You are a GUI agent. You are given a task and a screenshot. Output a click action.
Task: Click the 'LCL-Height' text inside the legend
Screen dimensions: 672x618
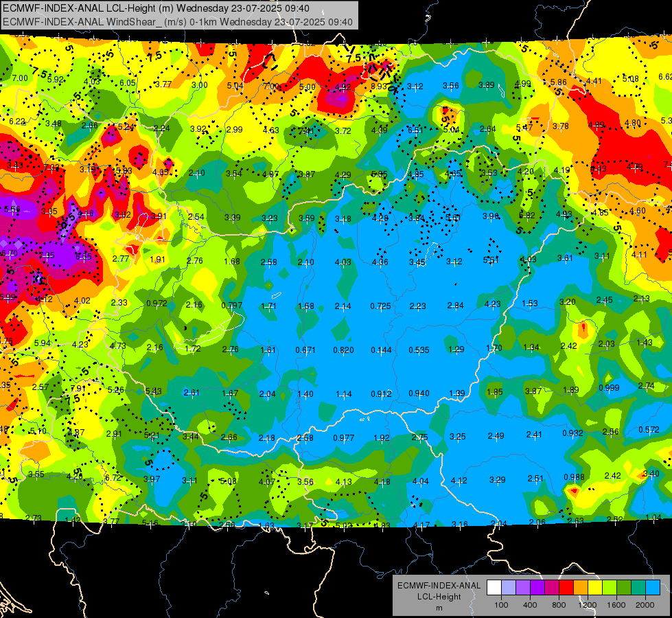pyautogui.click(x=439, y=597)
